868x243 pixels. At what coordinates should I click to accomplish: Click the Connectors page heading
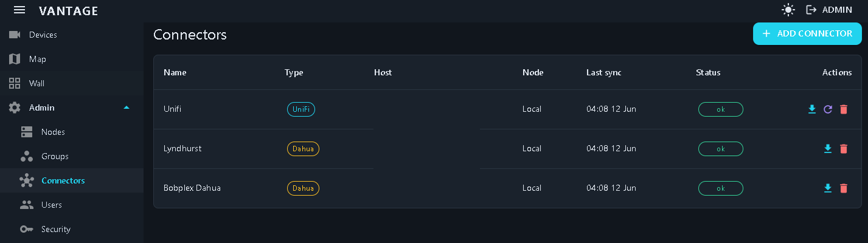click(190, 35)
